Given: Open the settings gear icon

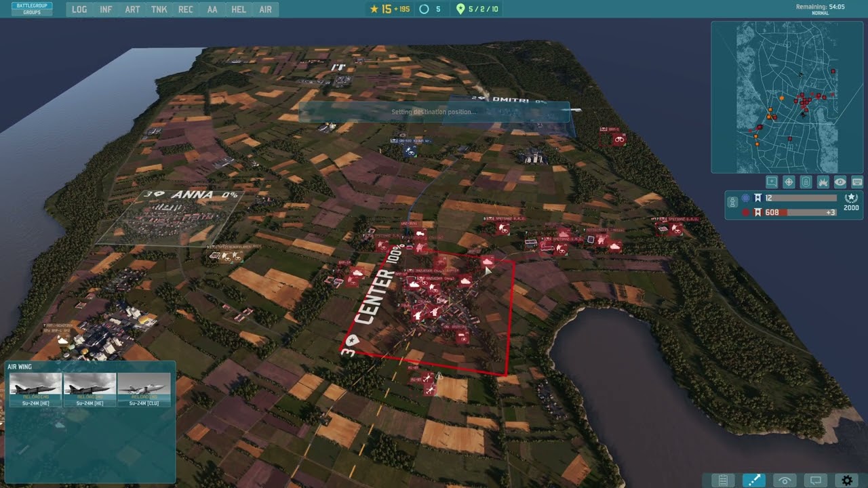Looking at the screenshot, I should [x=847, y=480].
